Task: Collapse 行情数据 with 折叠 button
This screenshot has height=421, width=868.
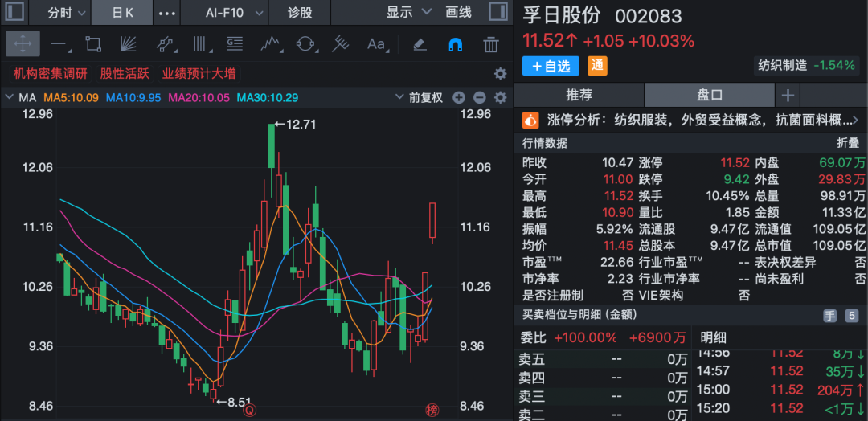Action: pyautogui.click(x=848, y=144)
